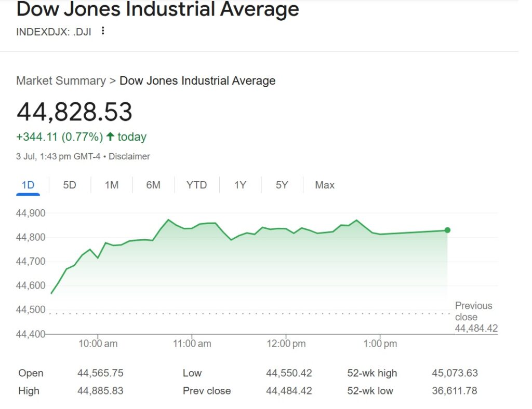Switch to the 5D chart view
The height and width of the screenshot is (409, 532).
(x=69, y=185)
